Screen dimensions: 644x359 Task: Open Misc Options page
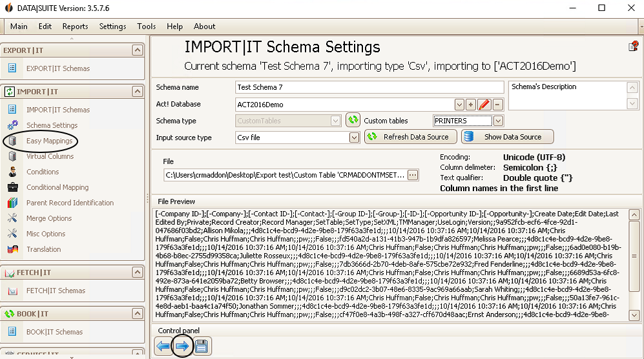tap(46, 234)
